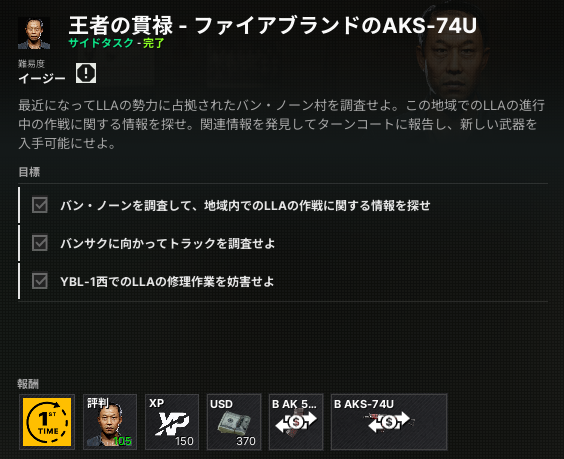Select the USD 370 cash reward
The width and height of the screenshot is (564, 459).
[234, 422]
